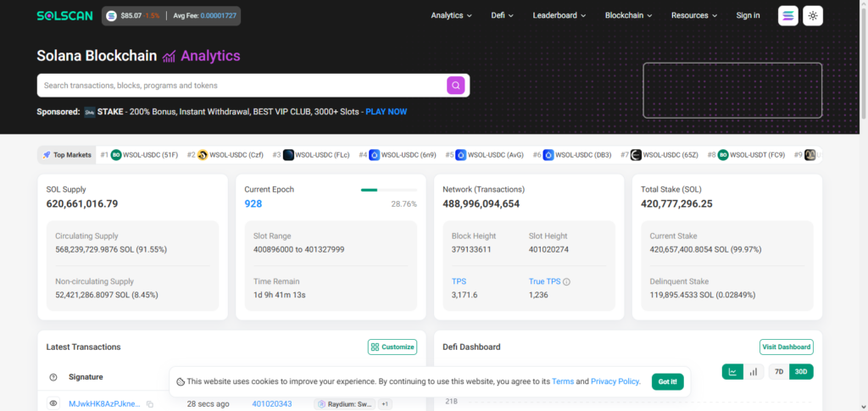
Task: Click the SOL price indicator icon
Action: pyautogui.click(x=112, y=16)
